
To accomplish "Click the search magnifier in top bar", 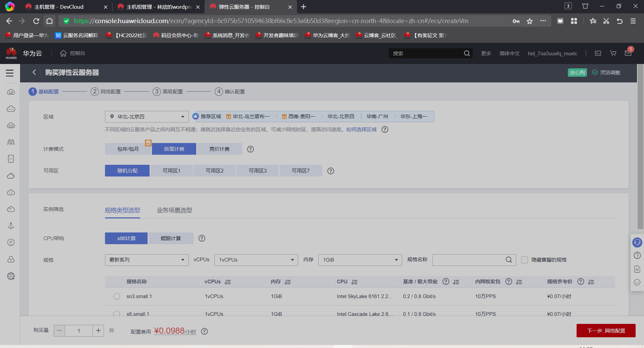I will [467, 53].
